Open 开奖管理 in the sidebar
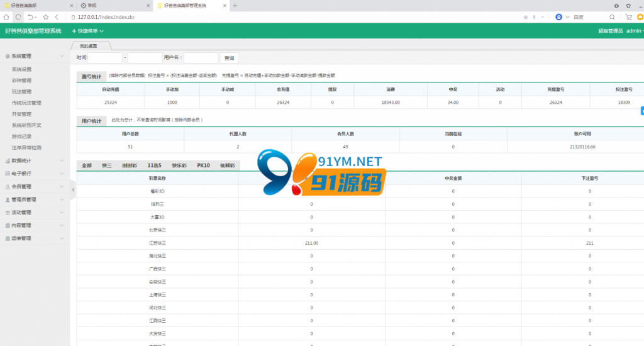The image size is (644, 346). pos(22,114)
